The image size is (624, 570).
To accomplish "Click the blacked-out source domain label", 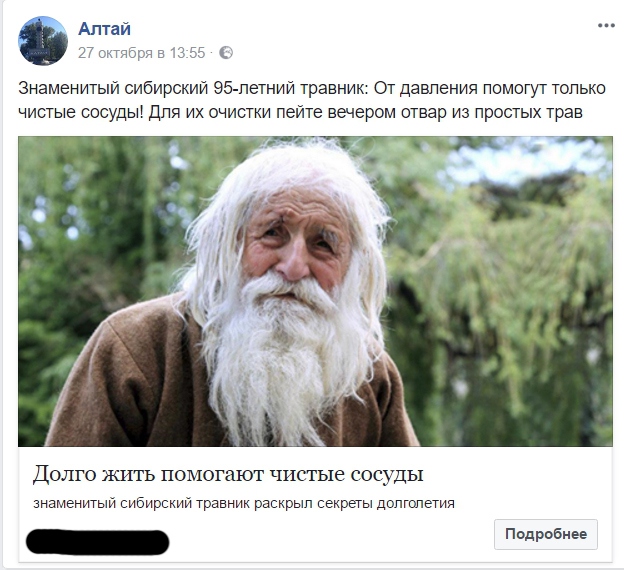I will pyautogui.click(x=98, y=542).
